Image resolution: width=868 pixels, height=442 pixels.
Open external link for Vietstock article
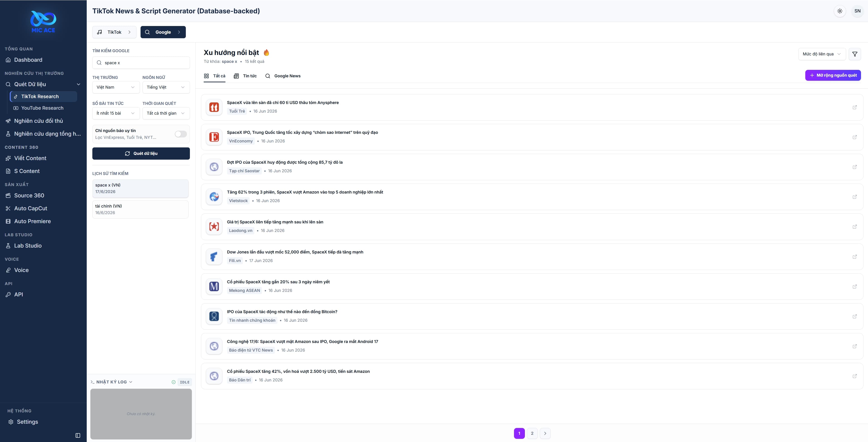tap(854, 197)
